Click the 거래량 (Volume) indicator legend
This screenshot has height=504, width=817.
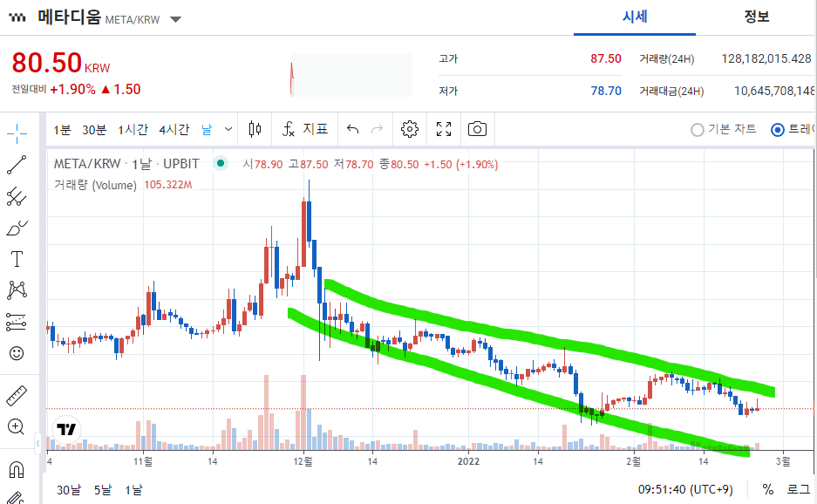[x=95, y=185]
